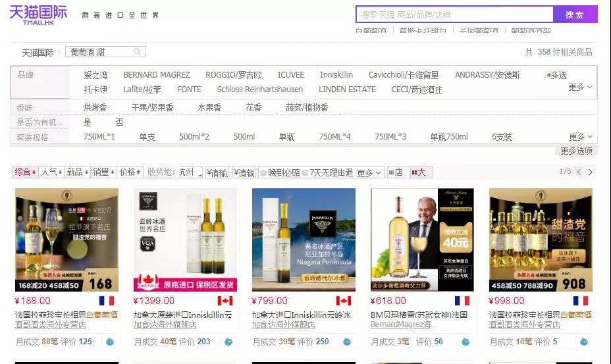The width and height of the screenshot is (611, 364).
Task: Enable brand multi-select +多选
Action: click(556, 75)
